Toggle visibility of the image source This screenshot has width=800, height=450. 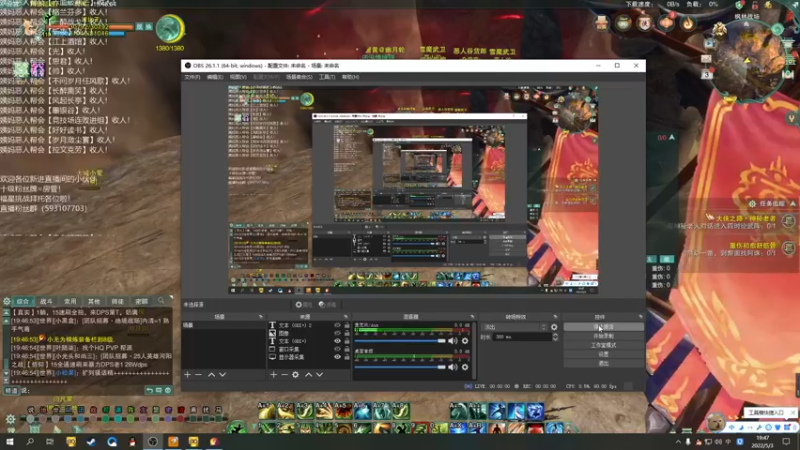(x=337, y=333)
